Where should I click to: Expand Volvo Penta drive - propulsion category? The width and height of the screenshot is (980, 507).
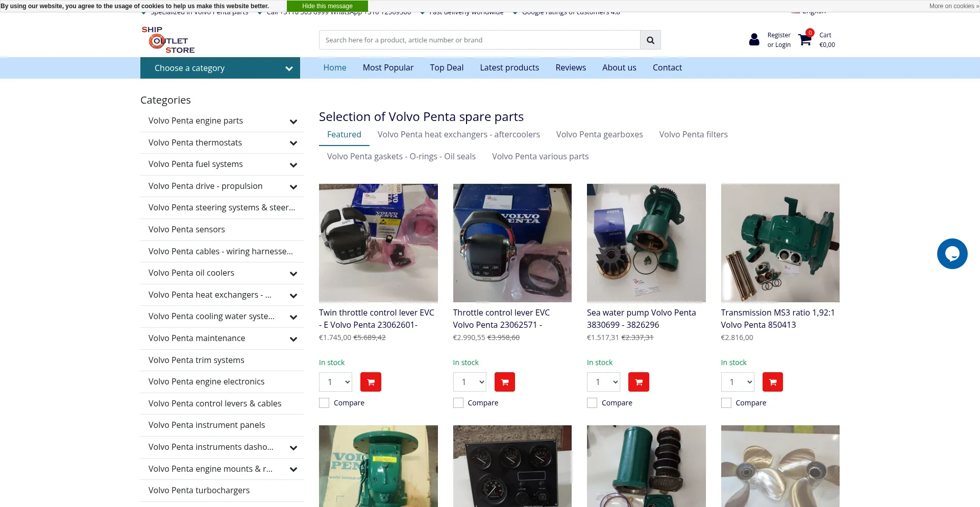point(293,187)
